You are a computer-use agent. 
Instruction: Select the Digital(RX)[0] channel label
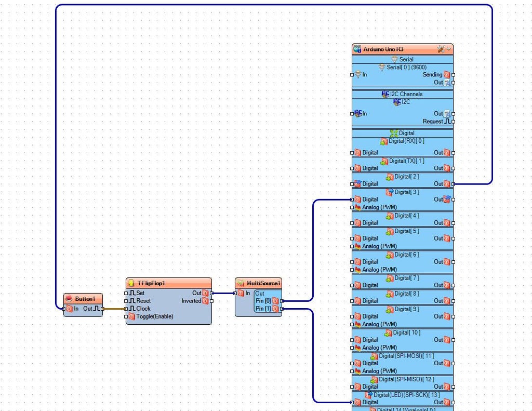(x=406, y=141)
